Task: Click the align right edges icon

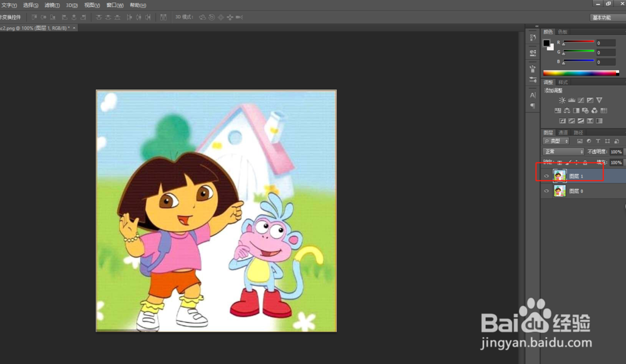Action: click(83, 17)
